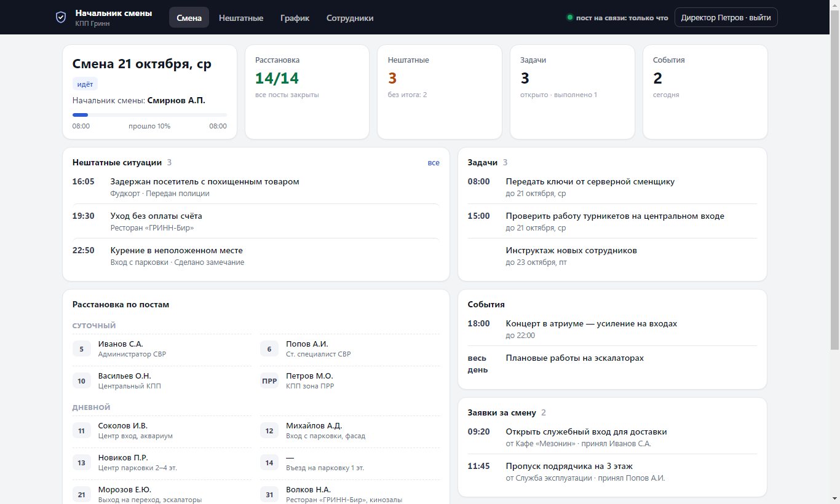Select the СУТОЧНЫЙ group heading
Viewport: 840px width, 504px height.
94,326
